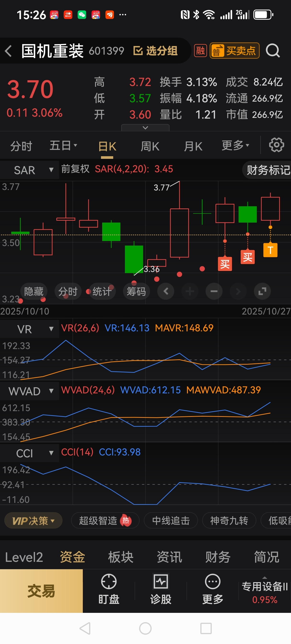Tap the 融 margin trading badge

[200, 51]
